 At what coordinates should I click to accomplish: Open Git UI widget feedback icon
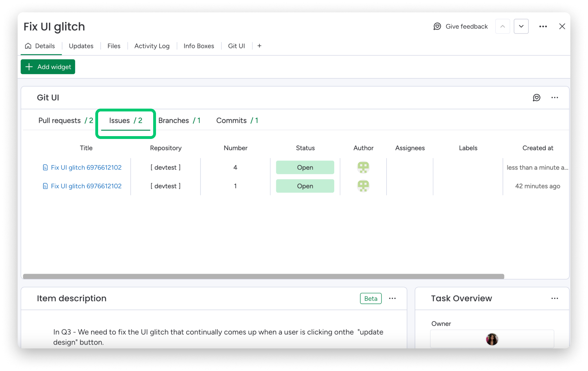coord(536,98)
